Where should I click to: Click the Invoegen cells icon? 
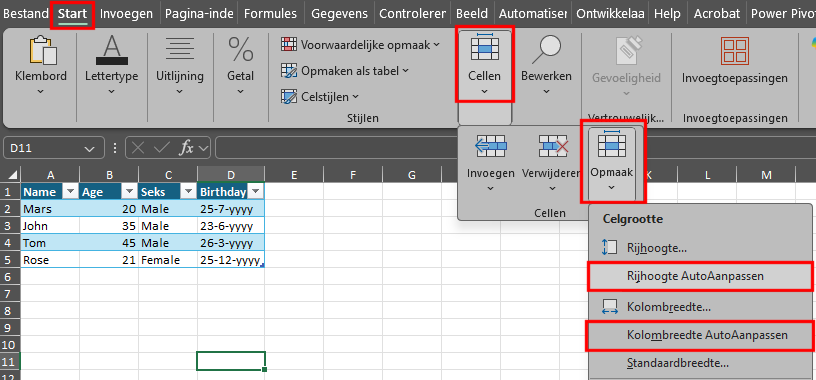[x=490, y=146]
